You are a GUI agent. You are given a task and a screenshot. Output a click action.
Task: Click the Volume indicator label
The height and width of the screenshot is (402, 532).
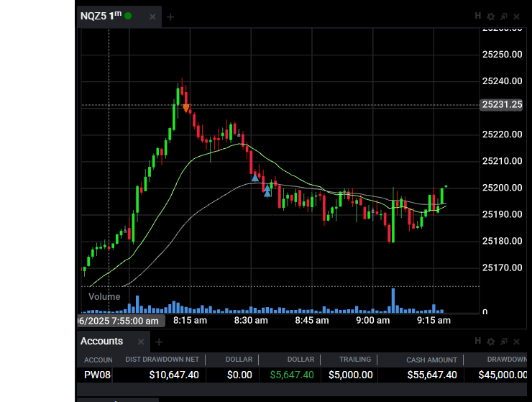(104, 297)
